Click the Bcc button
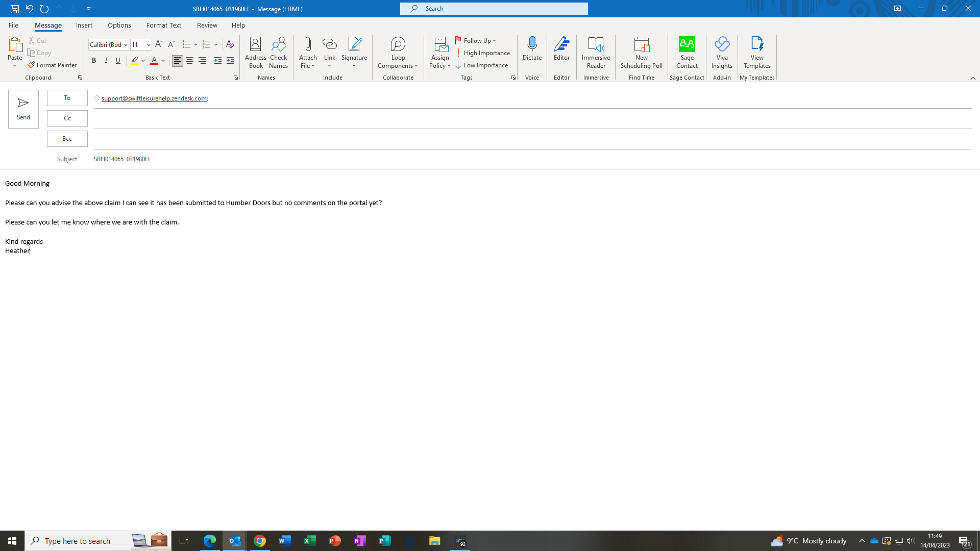 67,139
